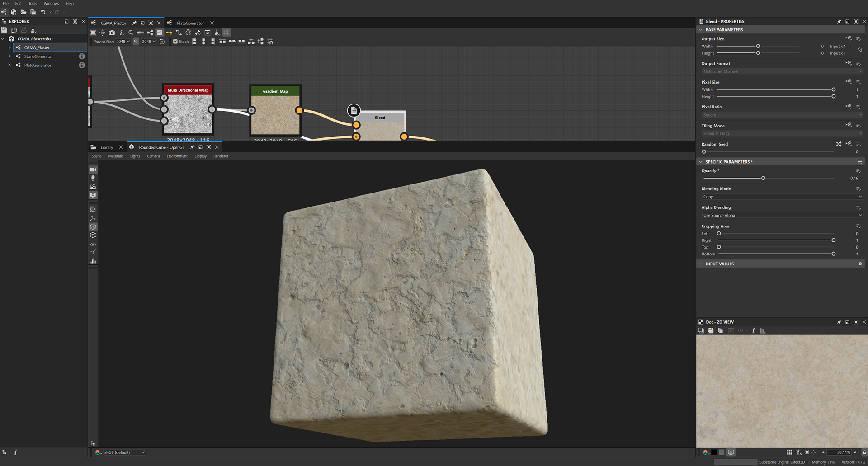Pin the CGMA_Plaster graph tab
The width and height of the screenshot is (868, 466).
(x=134, y=23)
